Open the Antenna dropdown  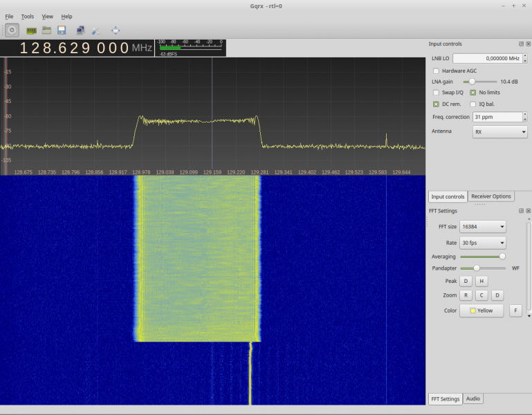pos(499,131)
